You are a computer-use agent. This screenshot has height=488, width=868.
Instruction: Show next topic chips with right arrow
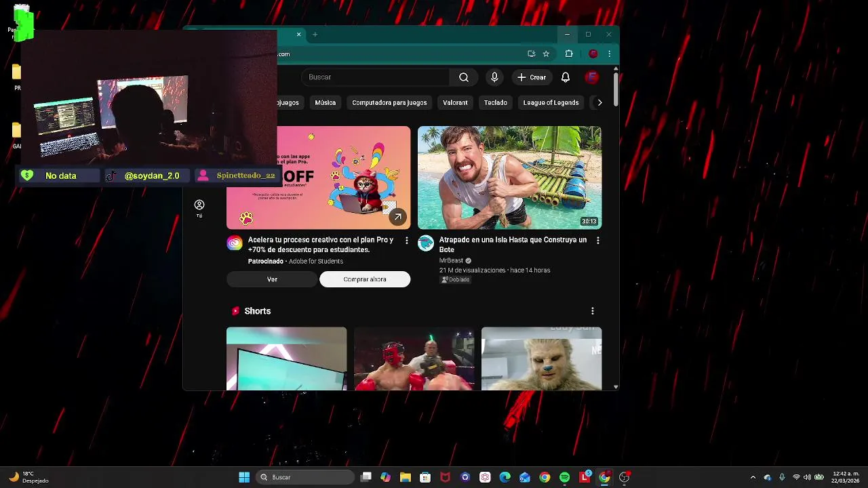599,102
